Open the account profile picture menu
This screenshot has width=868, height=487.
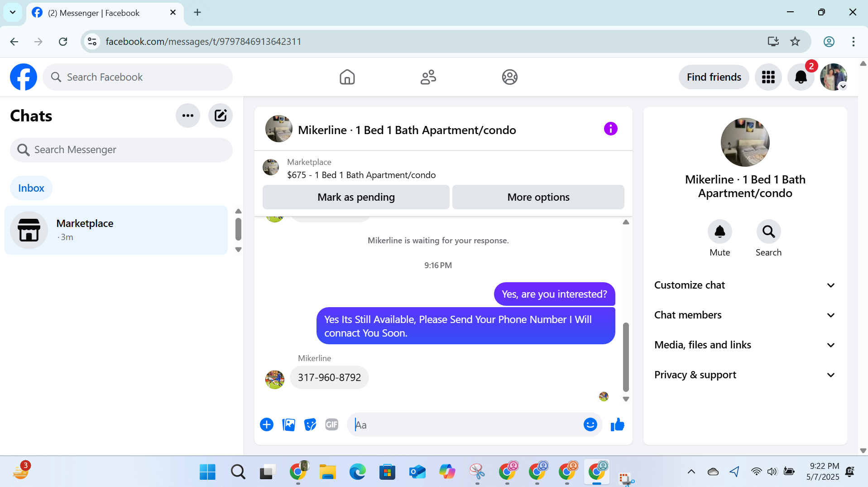coord(834,77)
